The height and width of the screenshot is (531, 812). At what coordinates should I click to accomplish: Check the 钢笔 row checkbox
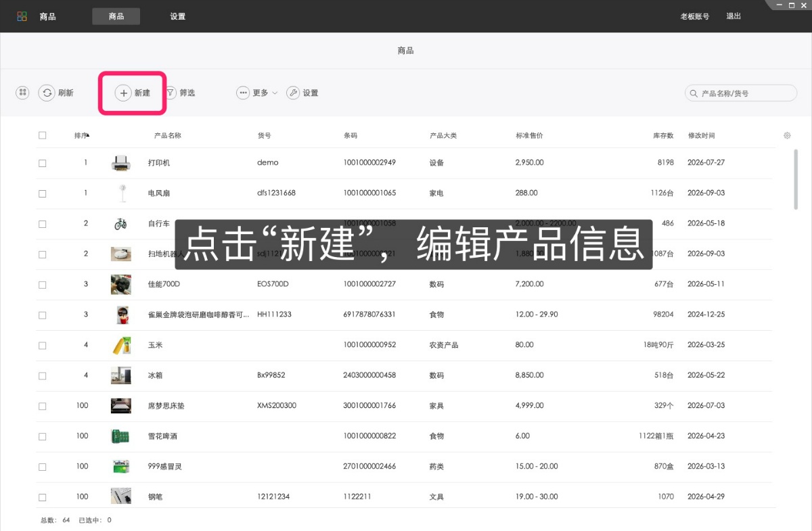[43, 497]
